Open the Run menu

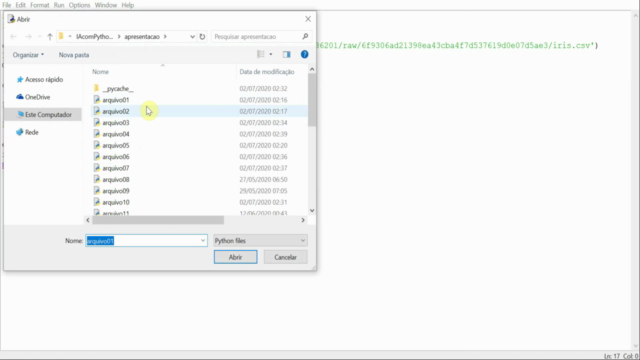pyautogui.click(x=59, y=5)
